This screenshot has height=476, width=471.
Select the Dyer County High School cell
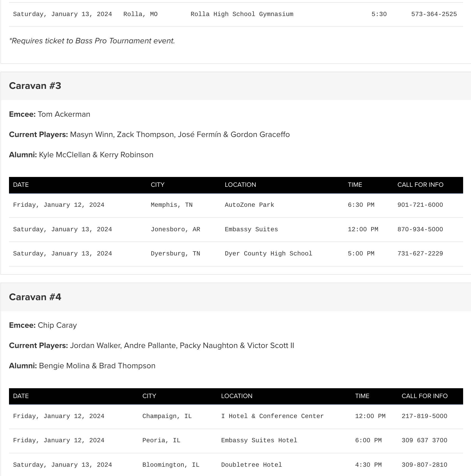point(268,254)
